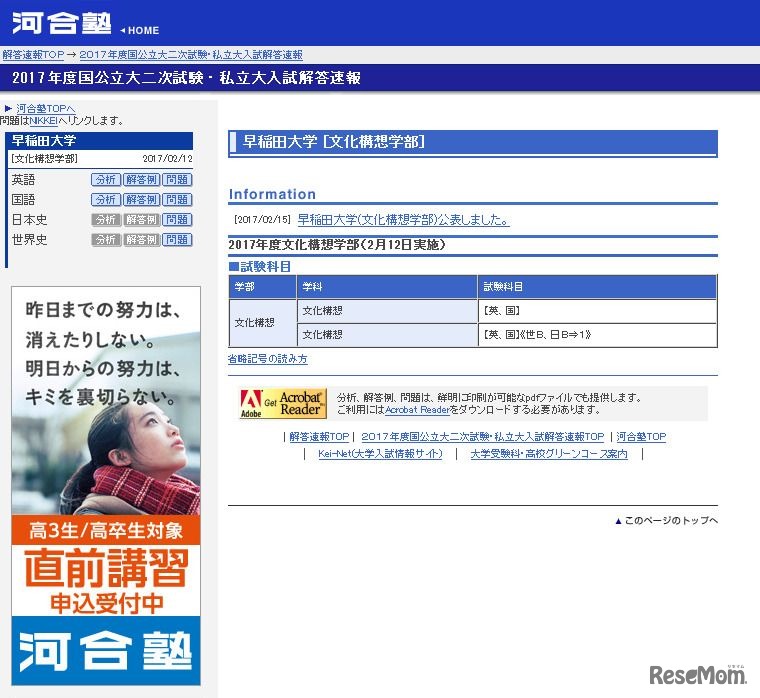Image resolution: width=760 pixels, height=698 pixels.
Task: Click greyed 解答例 for 日本史
Action: click(x=141, y=220)
